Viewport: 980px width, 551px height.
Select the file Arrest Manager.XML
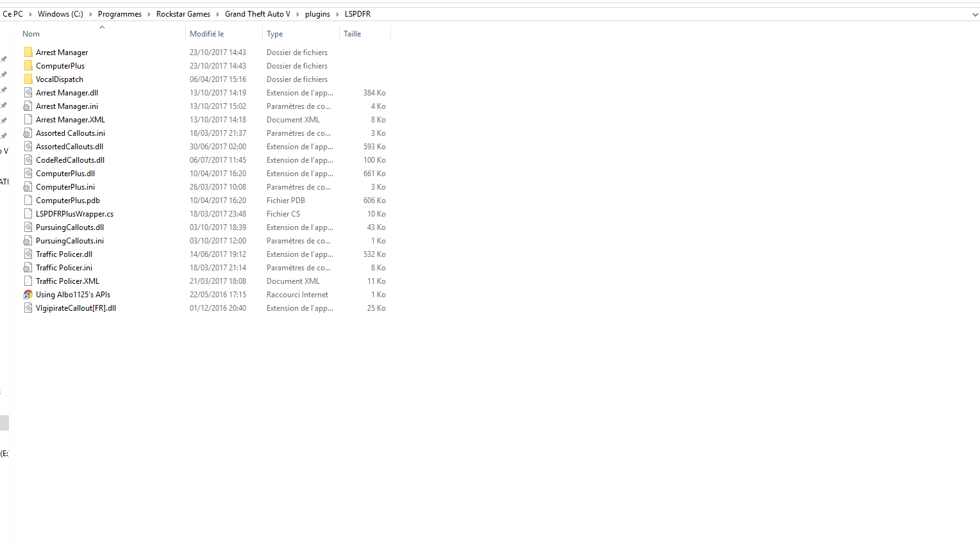click(x=71, y=120)
